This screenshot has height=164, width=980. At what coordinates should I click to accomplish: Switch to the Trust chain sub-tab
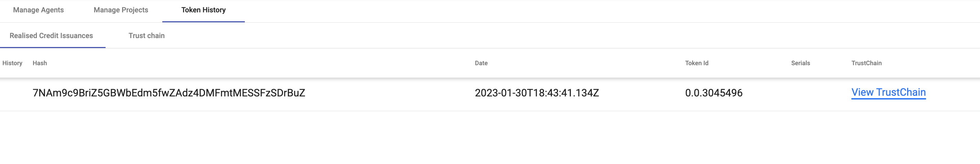(146, 36)
